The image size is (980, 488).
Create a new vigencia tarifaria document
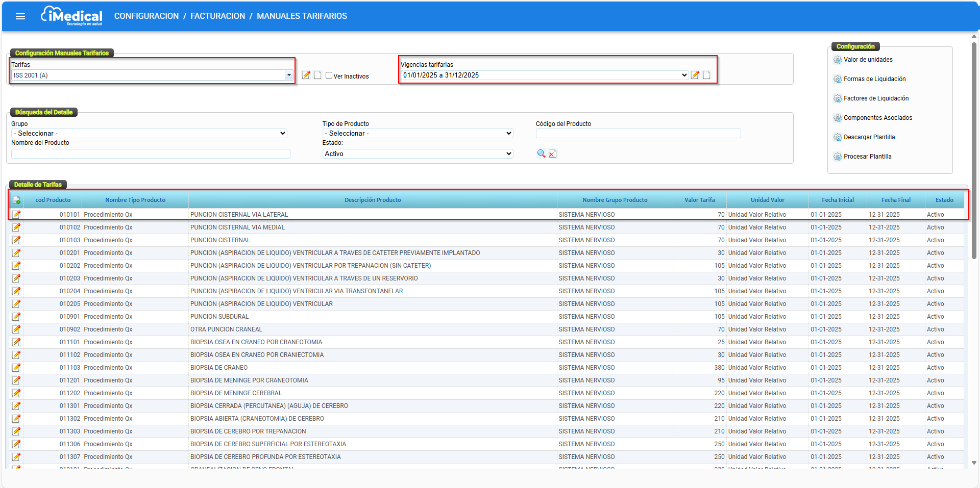click(706, 75)
